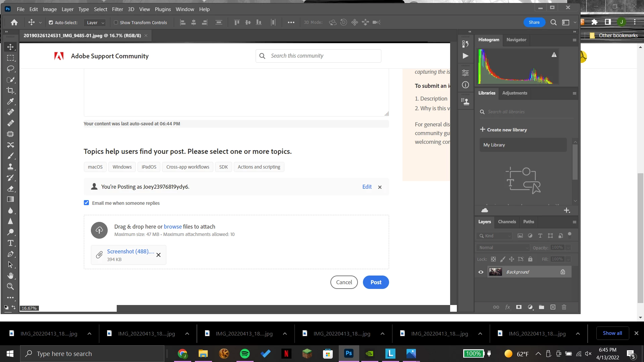
Task: Open the Normal blend mode dropdown
Action: [x=503, y=247]
